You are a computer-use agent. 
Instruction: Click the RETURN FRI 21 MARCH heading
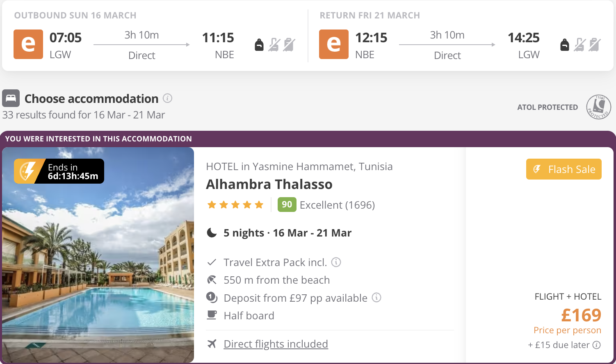pyautogui.click(x=370, y=16)
